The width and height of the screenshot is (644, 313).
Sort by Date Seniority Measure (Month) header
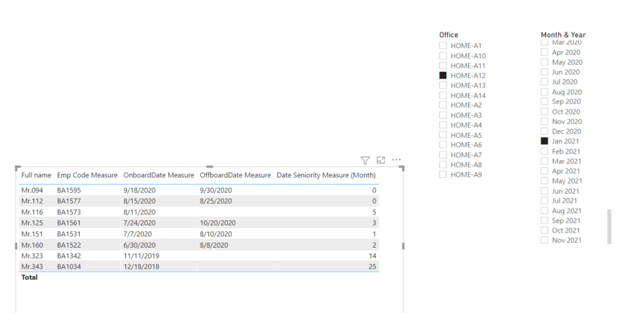click(326, 175)
